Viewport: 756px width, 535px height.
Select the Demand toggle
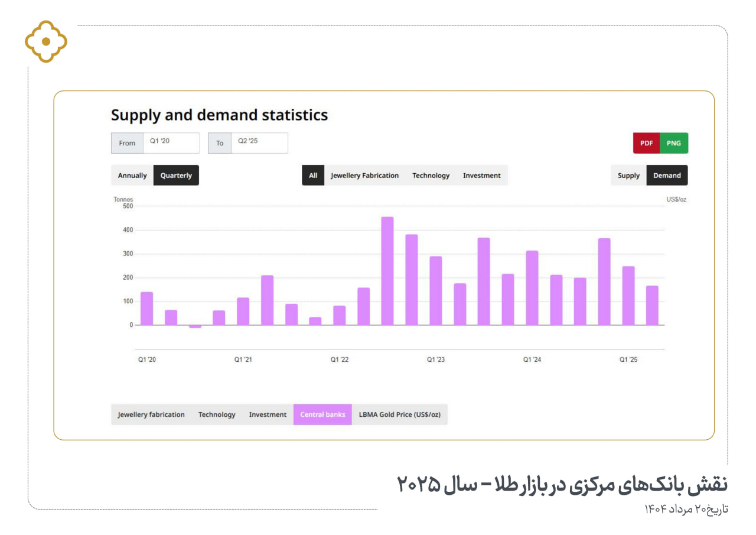click(x=667, y=176)
